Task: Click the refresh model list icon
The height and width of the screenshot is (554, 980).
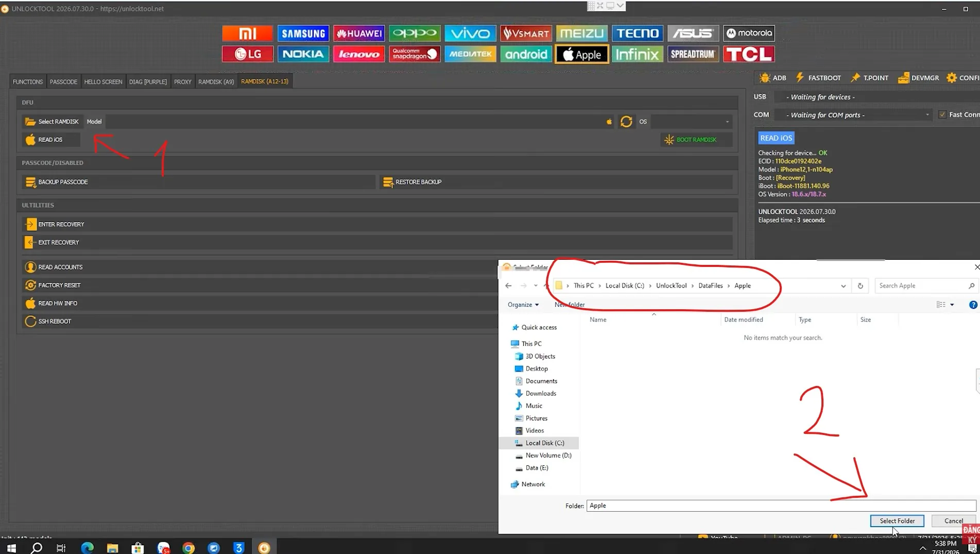Action: tap(626, 122)
